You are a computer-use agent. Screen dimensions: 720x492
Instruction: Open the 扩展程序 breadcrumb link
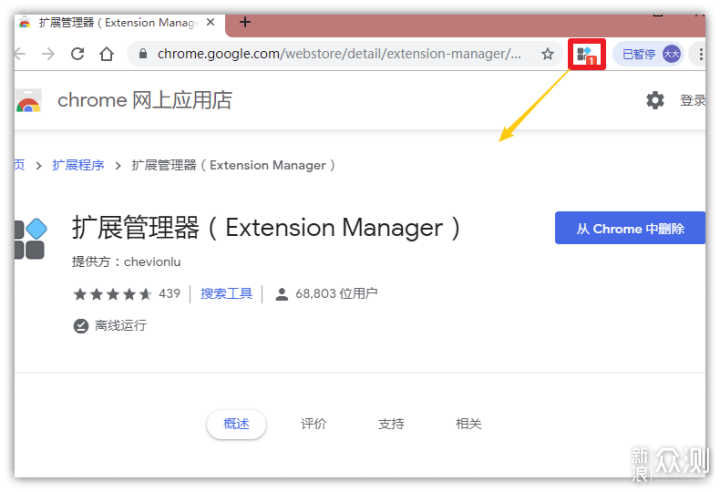[x=78, y=165]
